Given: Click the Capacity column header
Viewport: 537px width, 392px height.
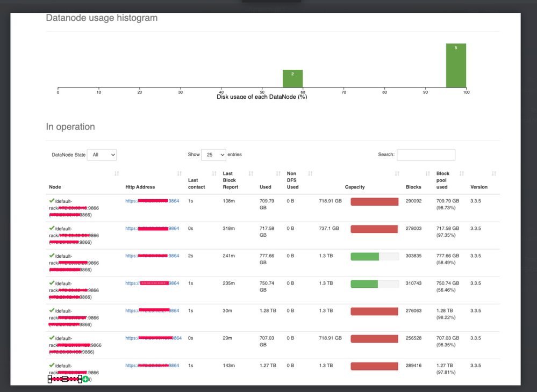Looking at the screenshot, I should coord(355,187).
